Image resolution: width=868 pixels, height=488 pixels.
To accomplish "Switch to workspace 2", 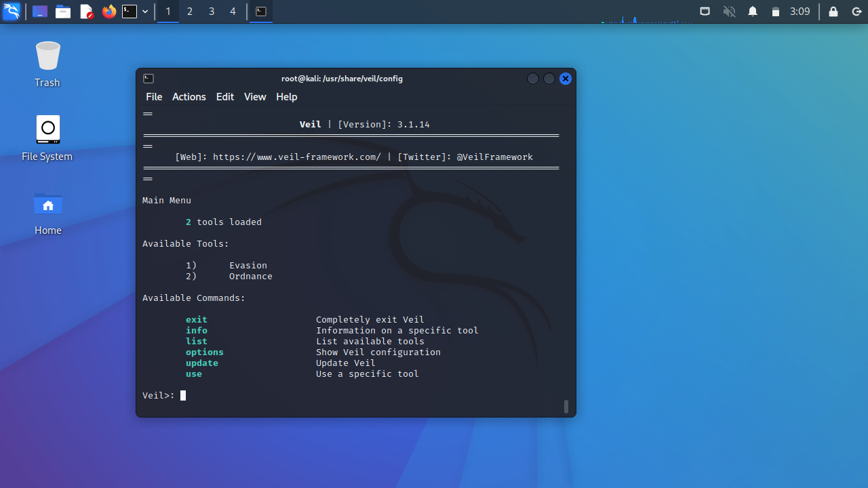I will pyautogui.click(x=190, y=12).
